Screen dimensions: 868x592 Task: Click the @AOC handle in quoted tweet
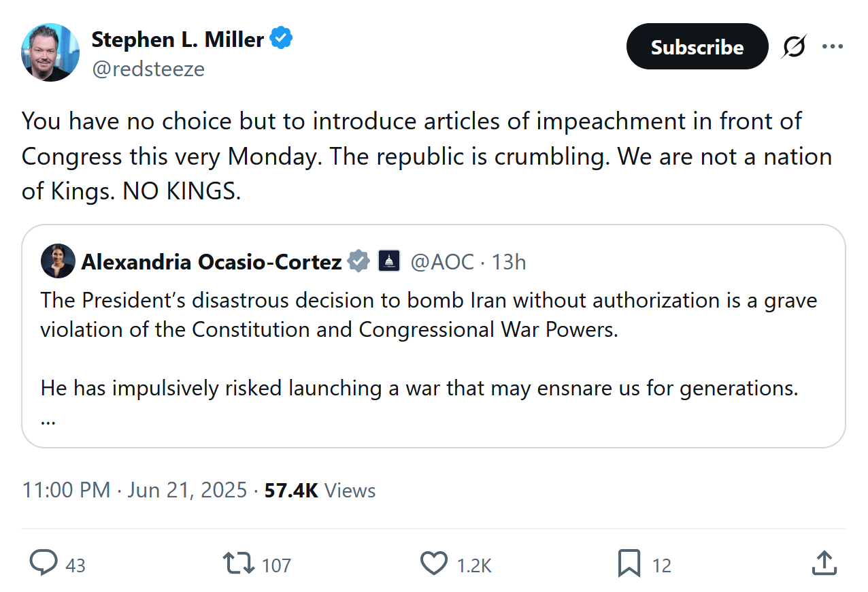442,262
